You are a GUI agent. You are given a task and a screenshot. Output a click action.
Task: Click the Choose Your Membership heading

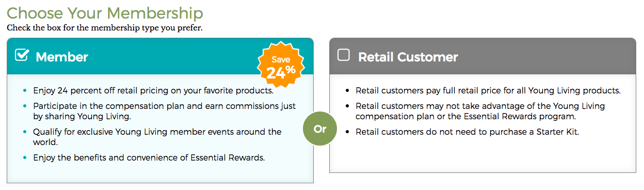(105, 13)
